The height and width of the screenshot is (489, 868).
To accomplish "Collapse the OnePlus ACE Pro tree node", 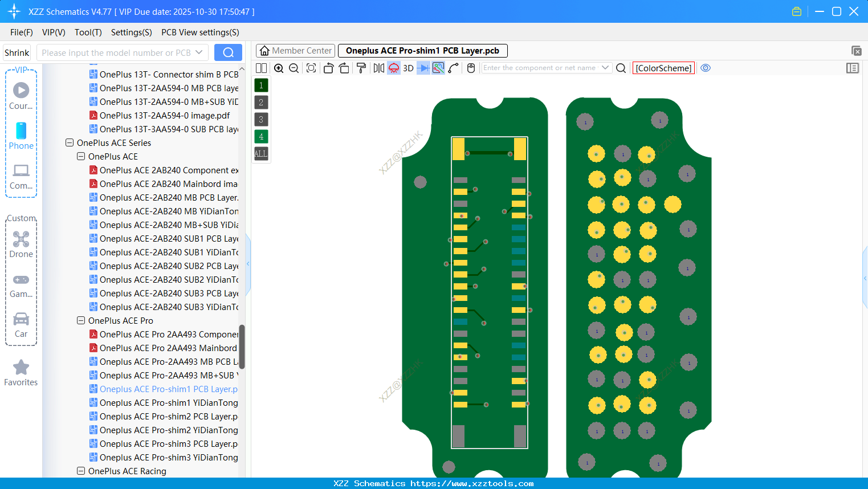I will (x=81, y=321).
